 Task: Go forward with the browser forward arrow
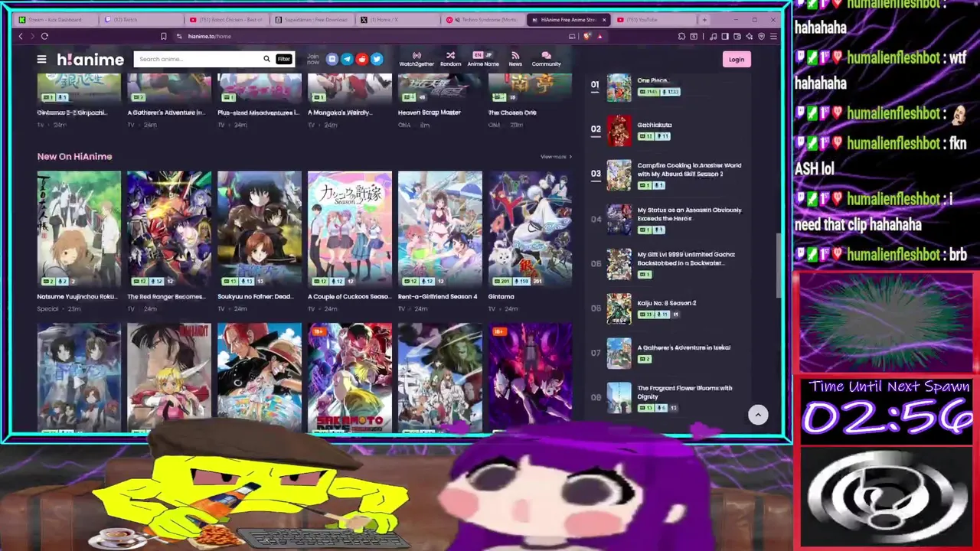pyautogui.click(x=32, y=36)
